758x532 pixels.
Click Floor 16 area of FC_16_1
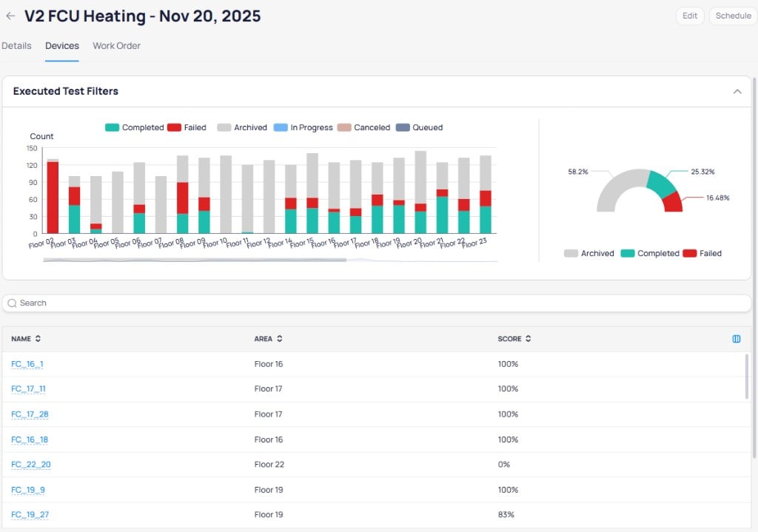(x=269, y=364)
